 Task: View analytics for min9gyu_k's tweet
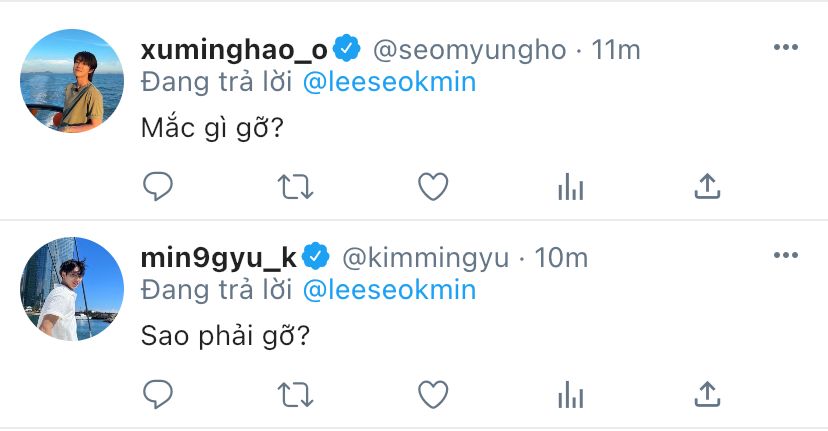(570, 394)
